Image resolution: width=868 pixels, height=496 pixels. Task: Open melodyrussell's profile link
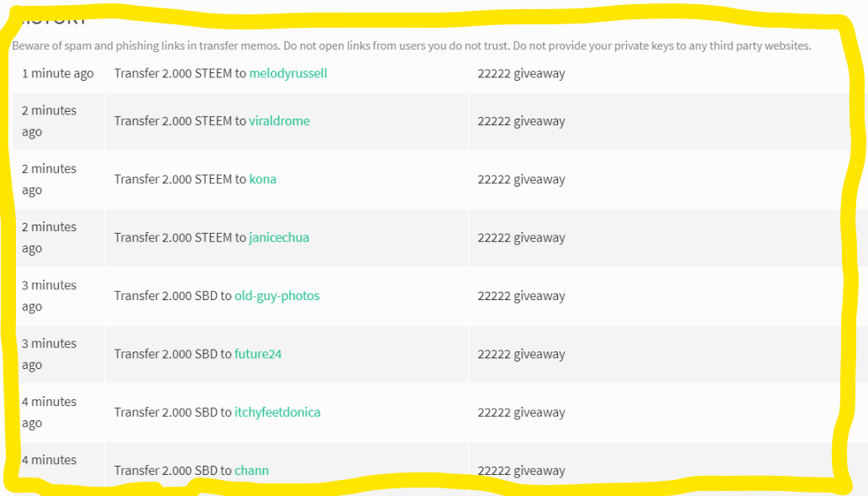click(288, 74)
